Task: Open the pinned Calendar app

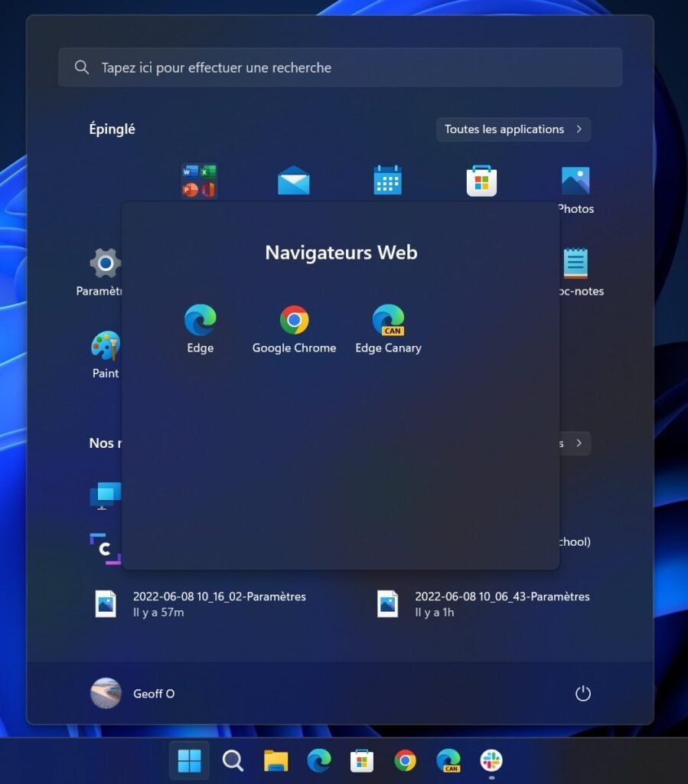Action: tap(388, 180)
